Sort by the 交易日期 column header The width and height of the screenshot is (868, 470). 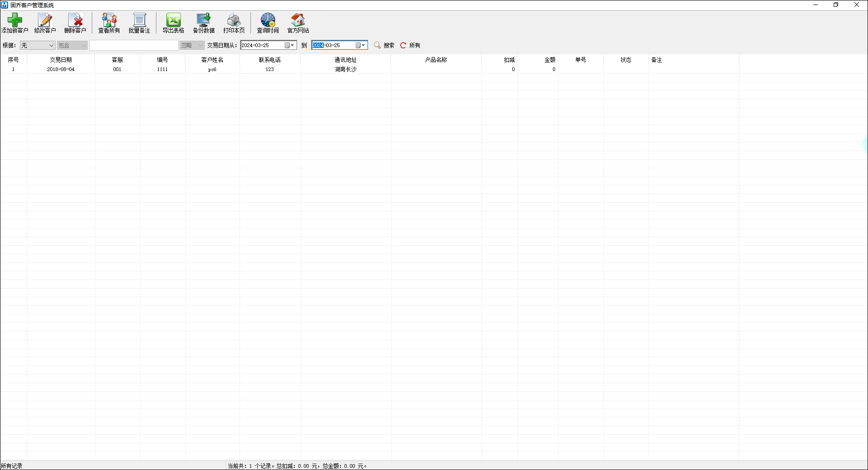(61, 60)
